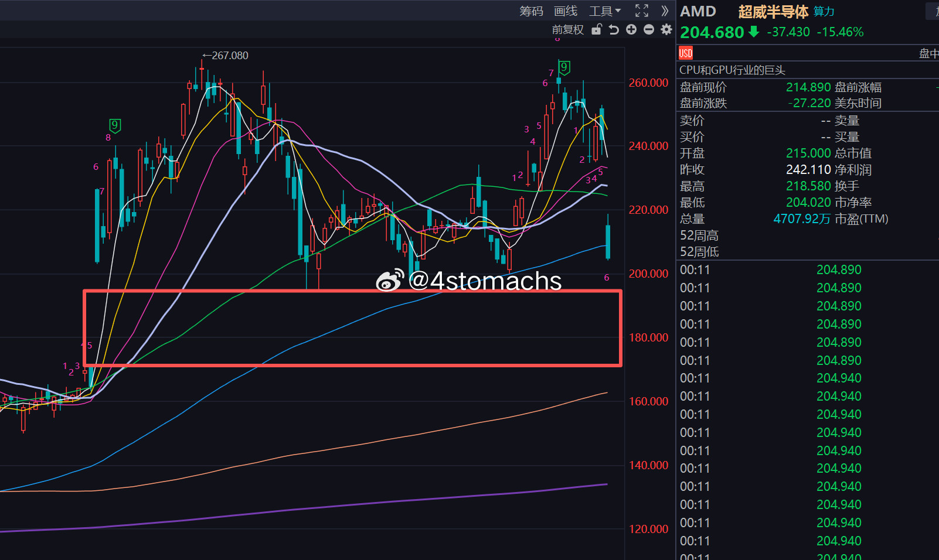Click first tick row price 204.890
The height and width of the screenshot is (560, 939).
point(839,270)
